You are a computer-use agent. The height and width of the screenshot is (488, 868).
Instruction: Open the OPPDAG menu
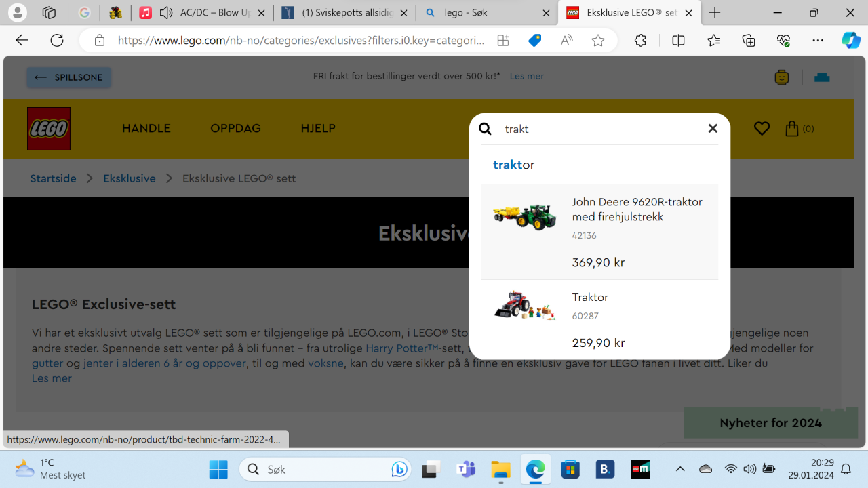point(235,129)
